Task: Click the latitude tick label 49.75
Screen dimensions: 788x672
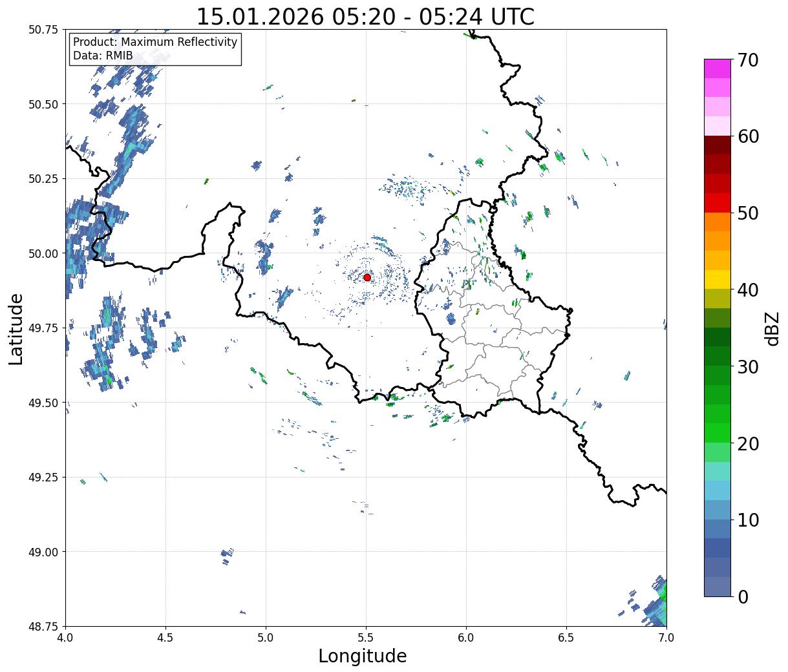Action: (x=43, y=328)
